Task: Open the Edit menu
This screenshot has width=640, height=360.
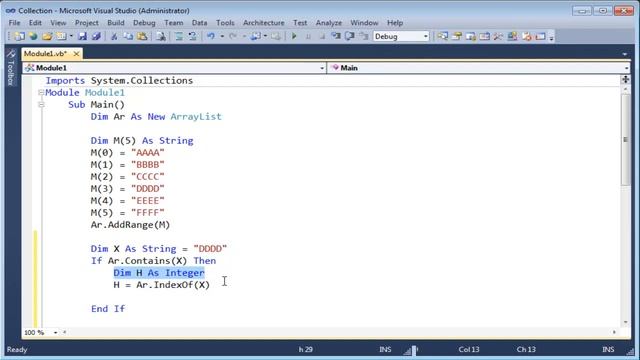Action: point(35,23)
